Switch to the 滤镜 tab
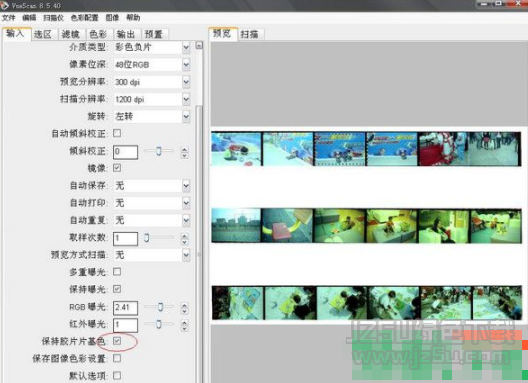This screenshot has height=383, width=528. (71, 34)
